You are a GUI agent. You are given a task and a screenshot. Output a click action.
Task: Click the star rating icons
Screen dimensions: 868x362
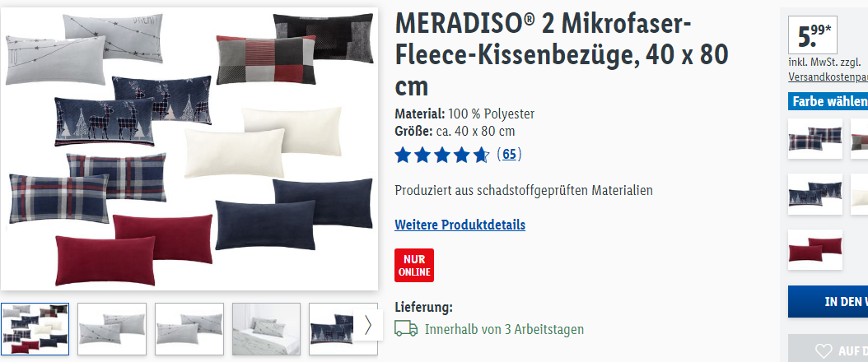tap(442, 155)
